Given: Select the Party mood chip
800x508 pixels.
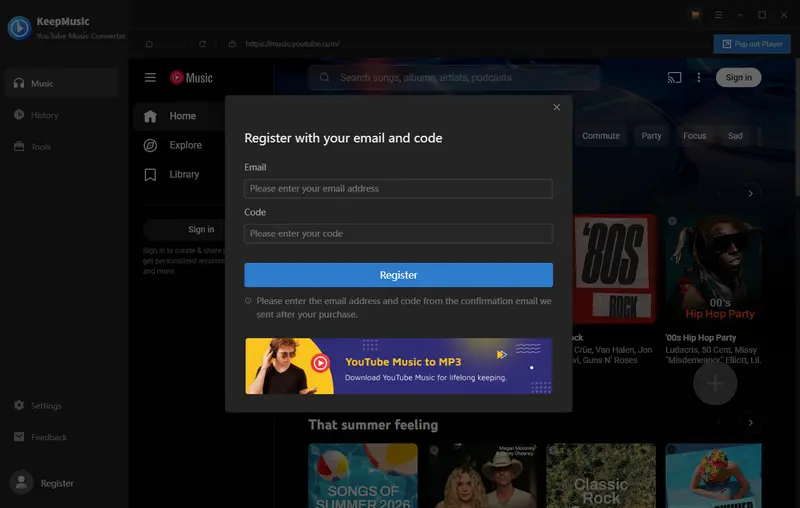Looking at the screenshot, I should coord(651,136).
